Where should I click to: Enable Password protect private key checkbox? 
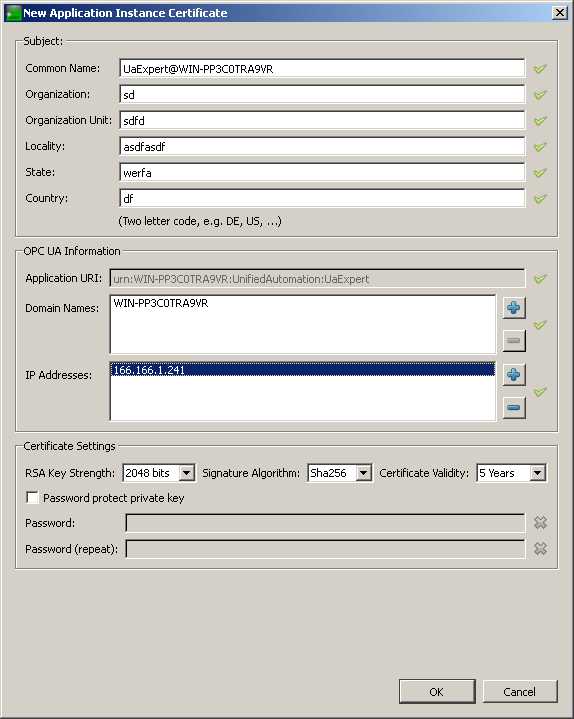pos(32,498)
